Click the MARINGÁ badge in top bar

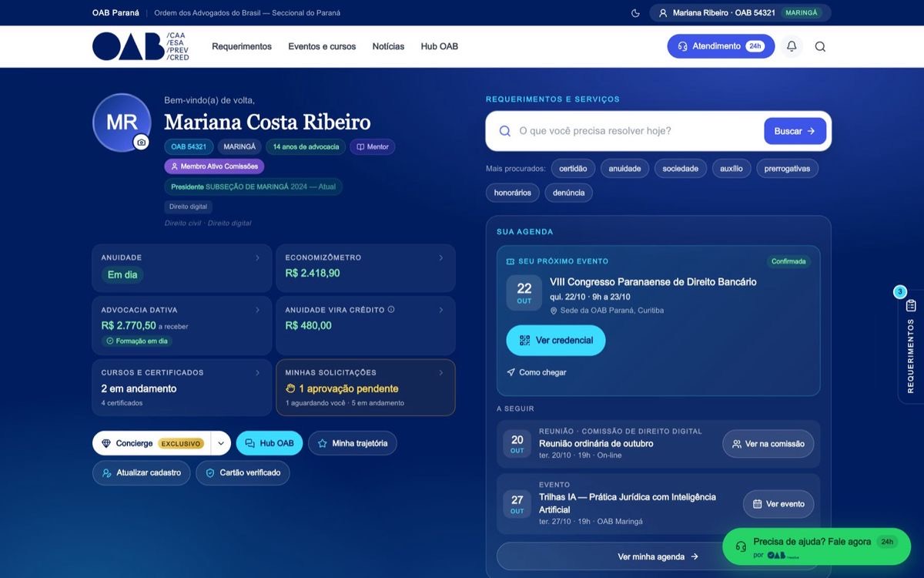click(x=801, y=13)
